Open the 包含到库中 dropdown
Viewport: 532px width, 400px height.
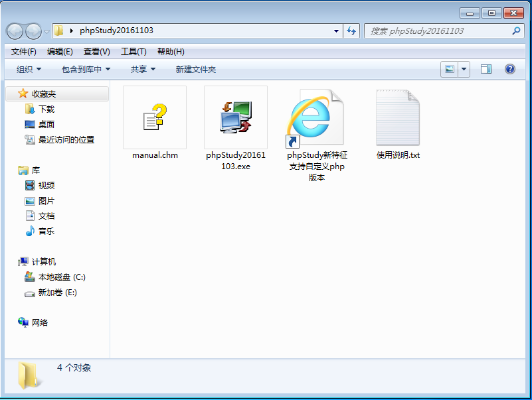(x=86, y=70)
